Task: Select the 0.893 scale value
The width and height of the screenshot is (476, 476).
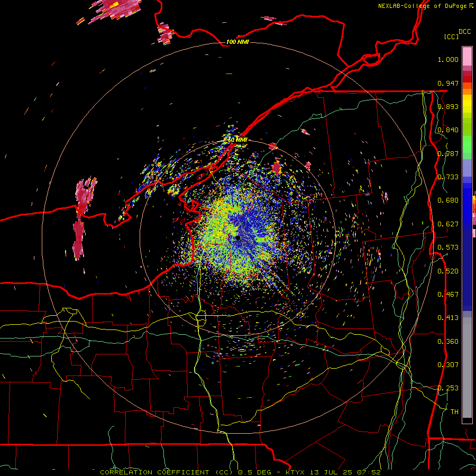Action: (448, 106)
